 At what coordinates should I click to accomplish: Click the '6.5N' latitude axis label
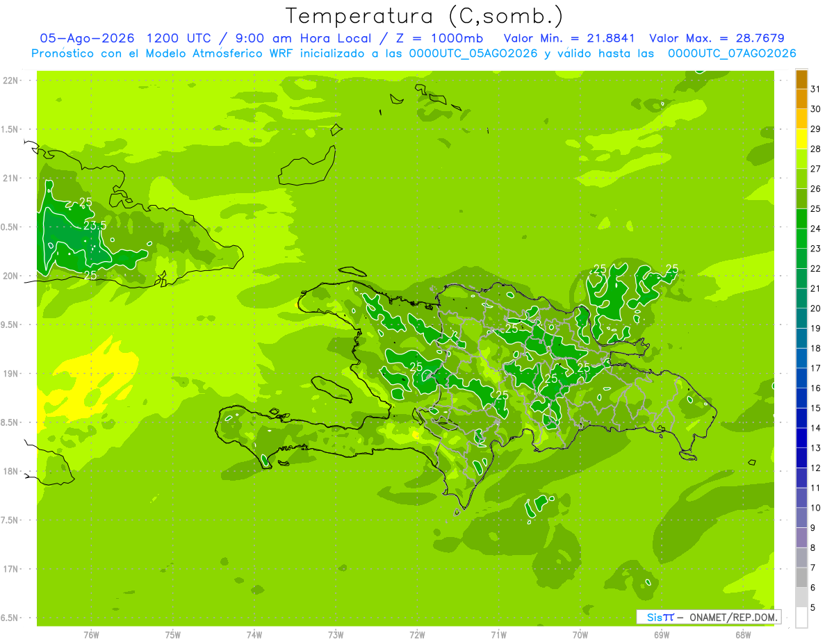(x=10, y=618)
